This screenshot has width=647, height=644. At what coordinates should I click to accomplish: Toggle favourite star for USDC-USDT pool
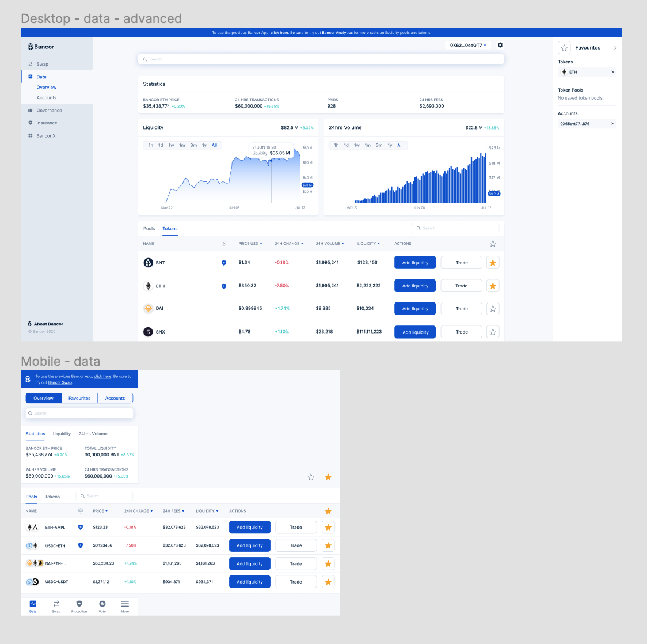(328, 582)
